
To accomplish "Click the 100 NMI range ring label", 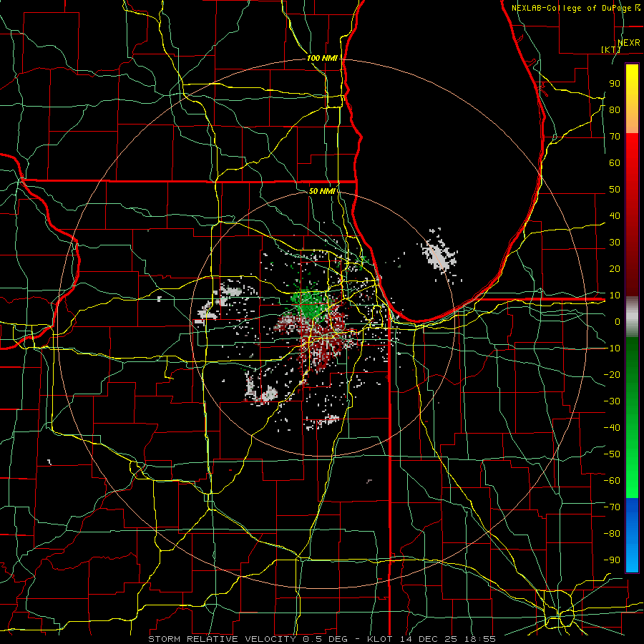I will pyautogui.click(x=322, y=59).
